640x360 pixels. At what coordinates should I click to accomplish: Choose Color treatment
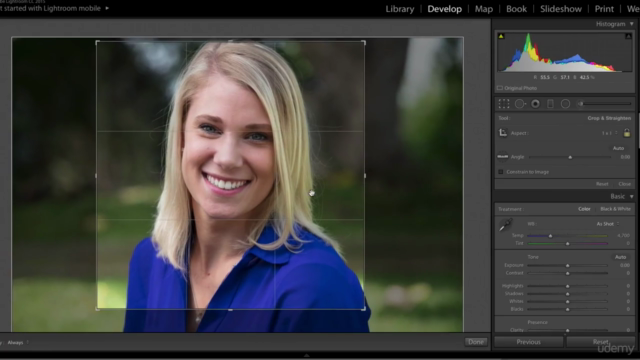(x=584, y=209)
